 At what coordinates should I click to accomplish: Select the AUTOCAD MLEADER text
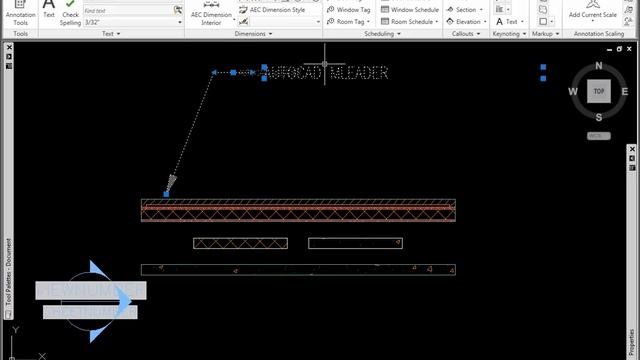[x=328, y=73]
